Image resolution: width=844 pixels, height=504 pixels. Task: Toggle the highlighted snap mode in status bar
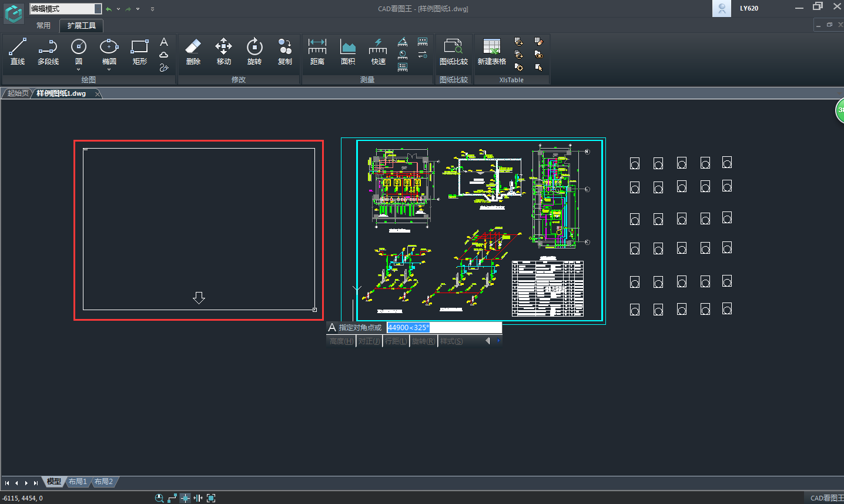[185, 498]
